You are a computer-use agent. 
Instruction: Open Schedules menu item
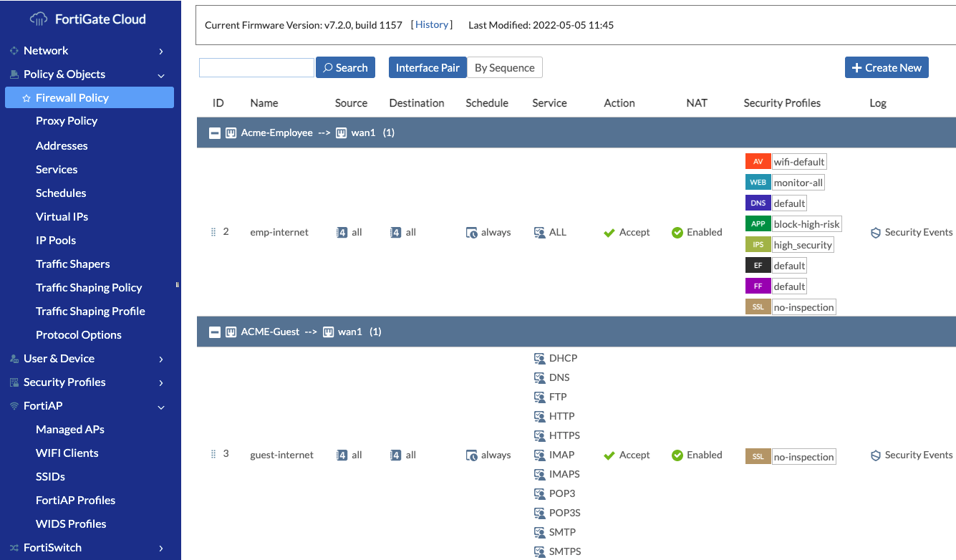(61, 193)
